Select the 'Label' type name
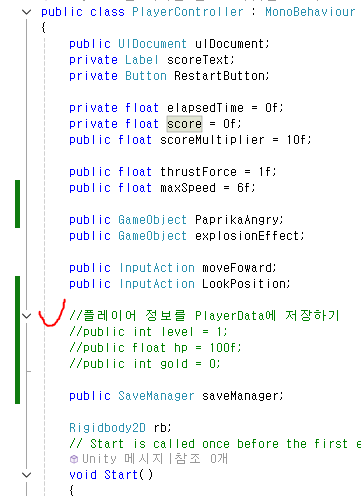Viewport: 361px width, 496px height. point(142,60)
